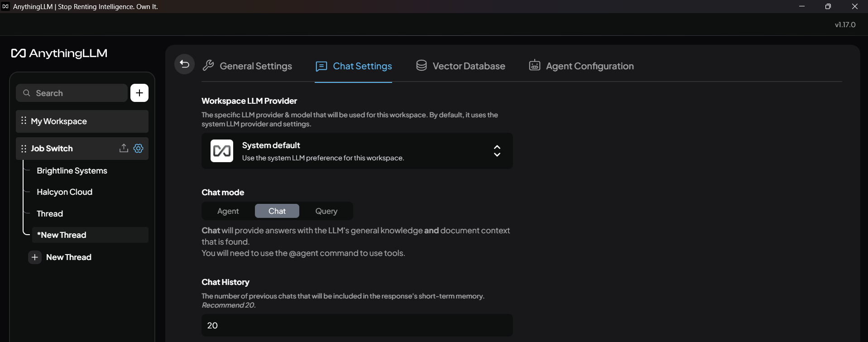The height and width of the screenshot is (342, 868).
Task: Select Agent chat mode
Action: pyautogui.click(x=228, y=211)
